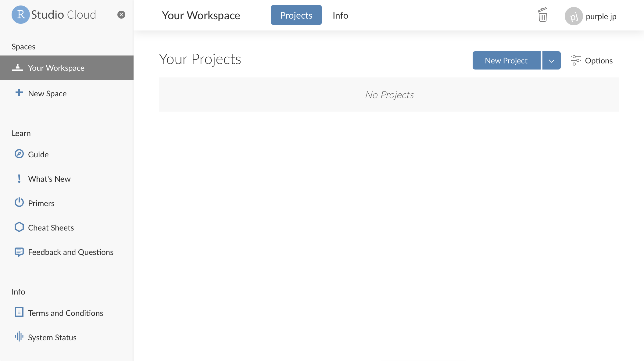The image size is (644, 361).
Task: Click the RStudio Cloud logo icon
Action: 20,15
